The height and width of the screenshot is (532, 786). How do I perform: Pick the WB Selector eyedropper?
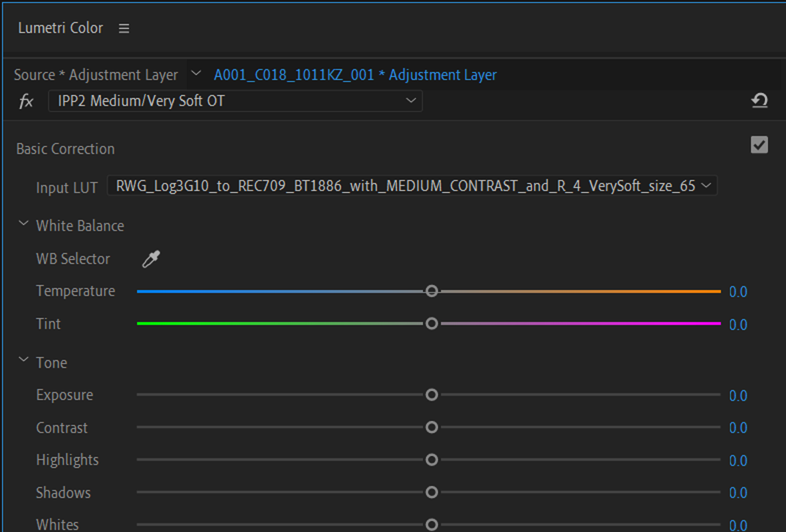[151, 259]
